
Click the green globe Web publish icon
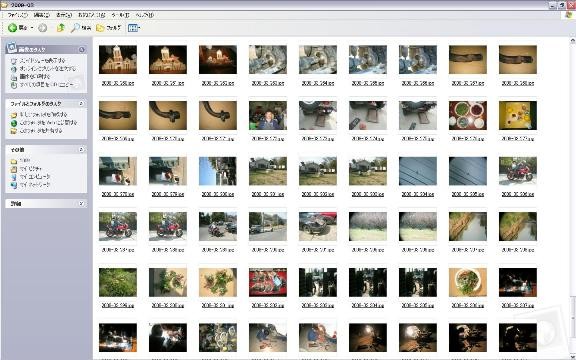(x=14, y=123)
